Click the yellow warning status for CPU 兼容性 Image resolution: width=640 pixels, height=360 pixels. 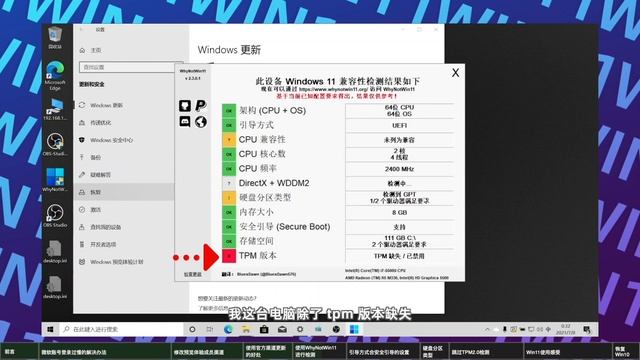pos(229,140)
